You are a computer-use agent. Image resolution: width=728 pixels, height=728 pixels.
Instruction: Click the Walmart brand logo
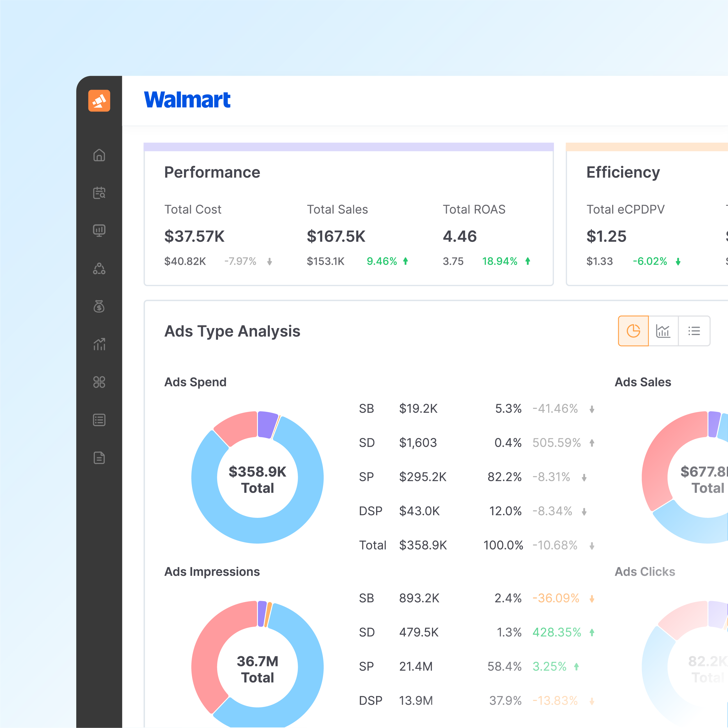[187, 100]
